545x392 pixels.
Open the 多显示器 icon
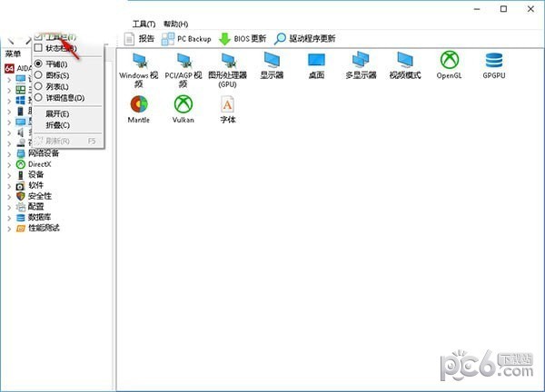coord(361,65)
